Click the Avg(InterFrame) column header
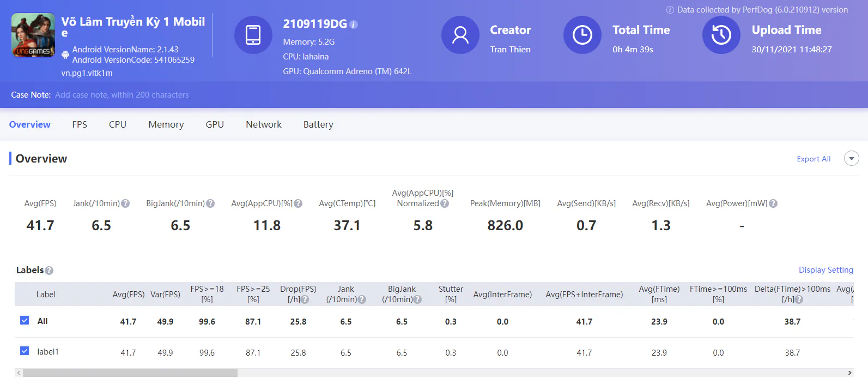Viewport: 868px width, 384px height. [502, 295]
